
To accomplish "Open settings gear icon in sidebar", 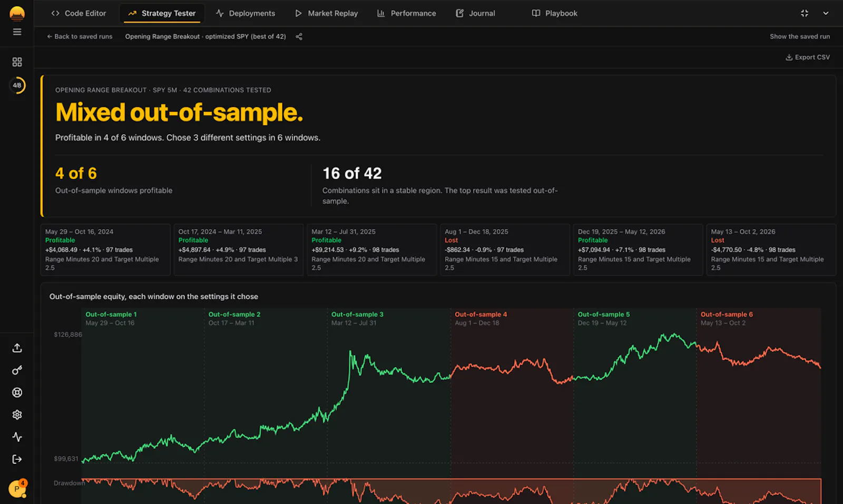I will [17, 415].
